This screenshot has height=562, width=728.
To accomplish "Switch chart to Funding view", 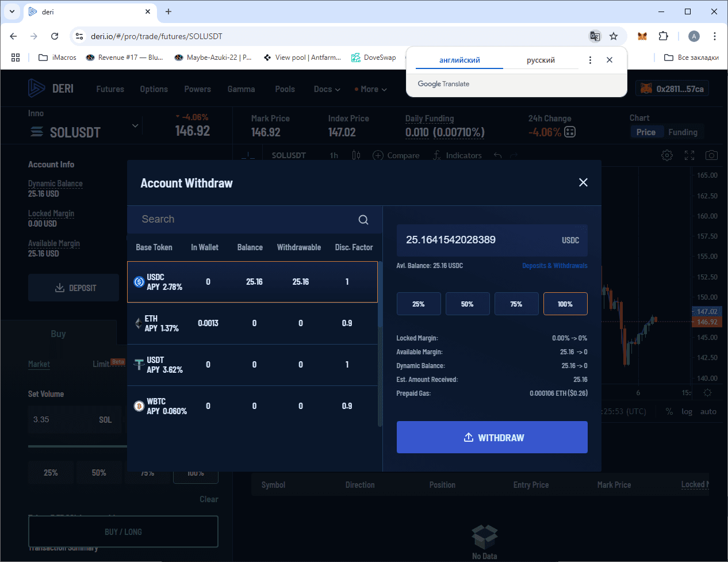I will pyautogui.click(x=683, y=132).
